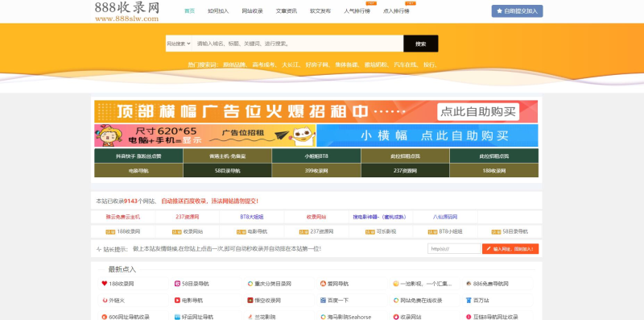Click the pulse icon before 站长提示
Viewport: 644px width, 320px height.
[99, 249]
